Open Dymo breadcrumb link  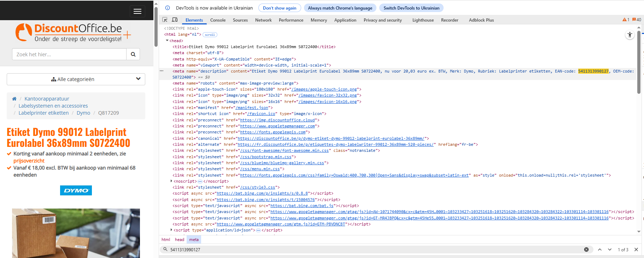[83, 113]
